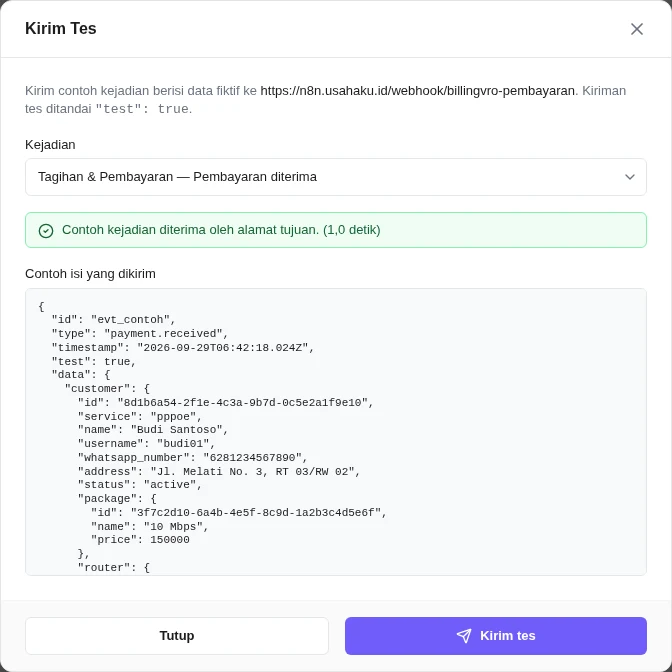Image resolution: width=672 pixels, height=672 pixels.
Task: Open the Tagihan & Pembayaran event selector
Action: (336, 177)
